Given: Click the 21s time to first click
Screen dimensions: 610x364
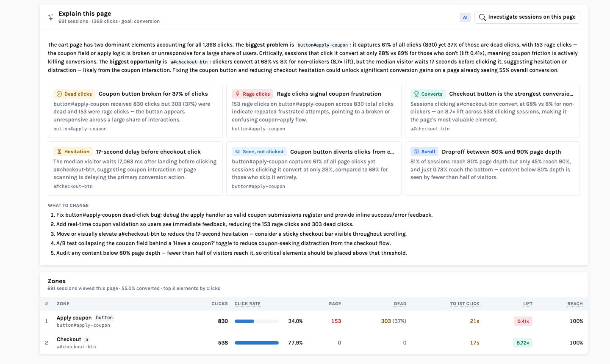Looking at the screenshot, I should point(474,321).
